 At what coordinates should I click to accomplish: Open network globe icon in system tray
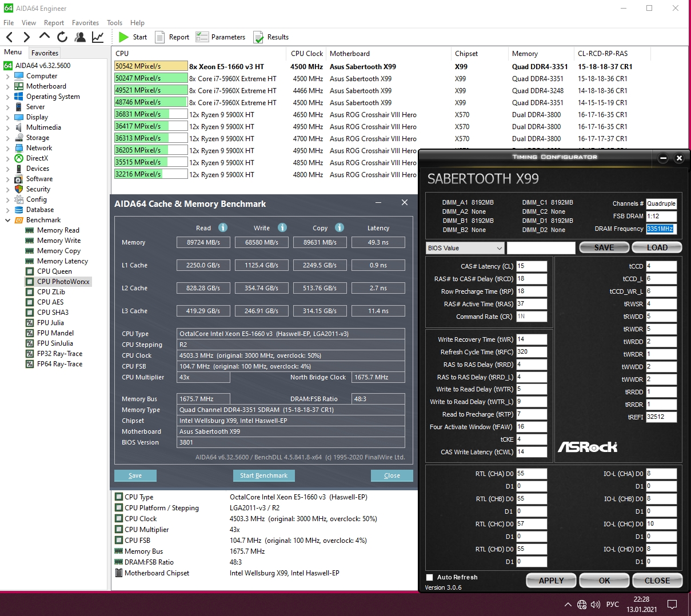(582, 605)
